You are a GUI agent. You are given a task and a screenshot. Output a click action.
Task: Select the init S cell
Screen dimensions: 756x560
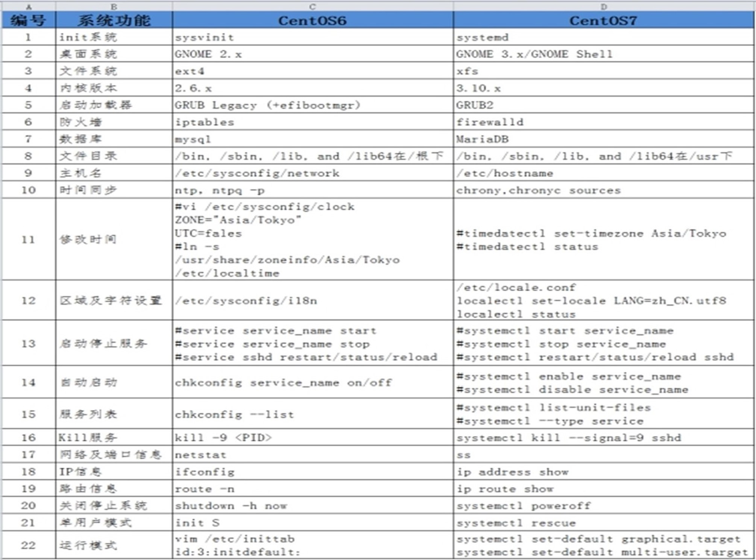[x=313, y=522]
